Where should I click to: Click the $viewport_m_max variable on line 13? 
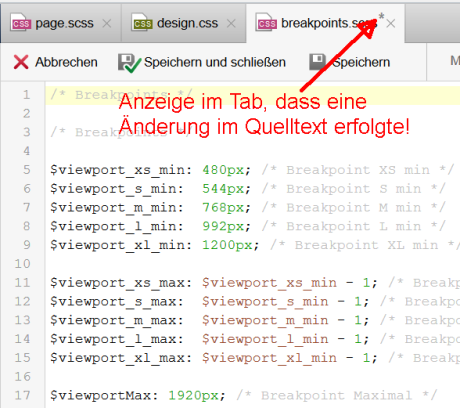tap(117, 320)
